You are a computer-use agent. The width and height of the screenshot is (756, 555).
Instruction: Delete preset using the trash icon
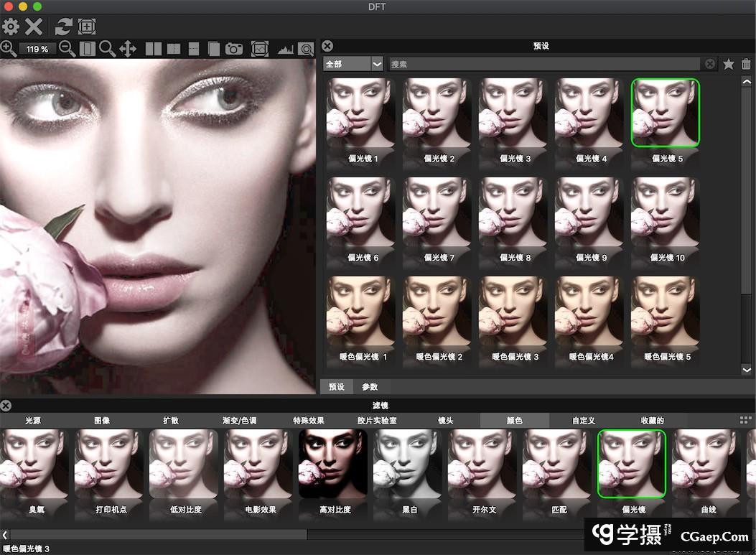pyautogui.click(x=746, y=64)
